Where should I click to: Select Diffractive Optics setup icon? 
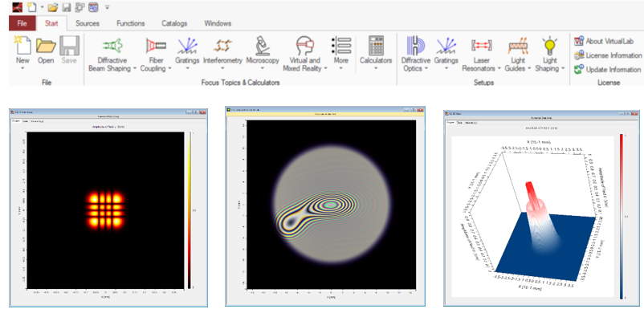[416, 46]
